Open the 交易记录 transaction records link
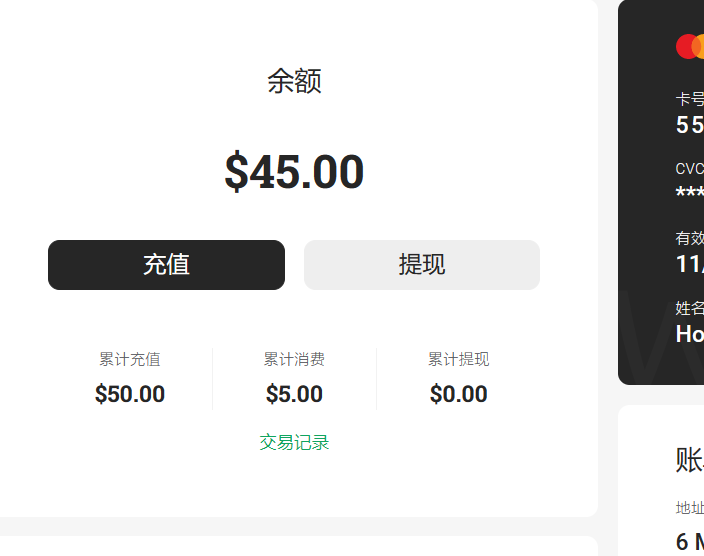The image size is (704, 556). 294,442
